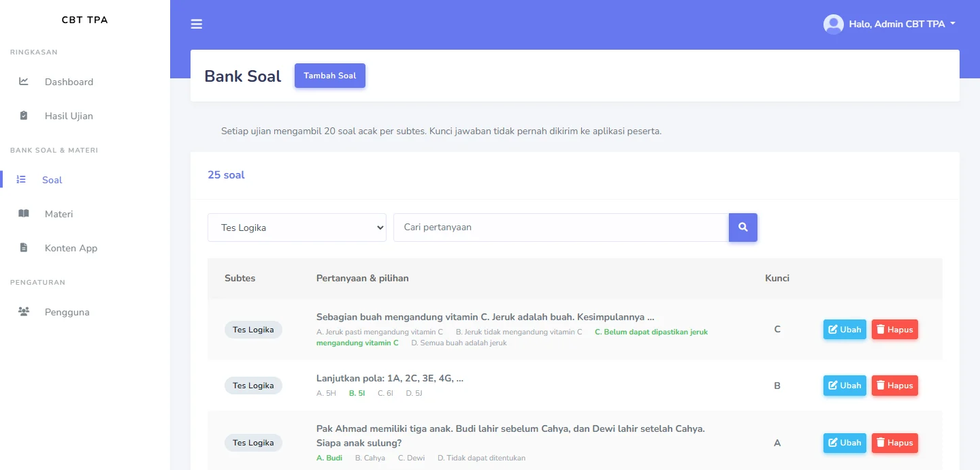The width and height of the screenshot is (980, 470).
Task: Click option 'D. Tidak dapat ditentukan'
Action: pyautogui.click(x=481, y=458)
